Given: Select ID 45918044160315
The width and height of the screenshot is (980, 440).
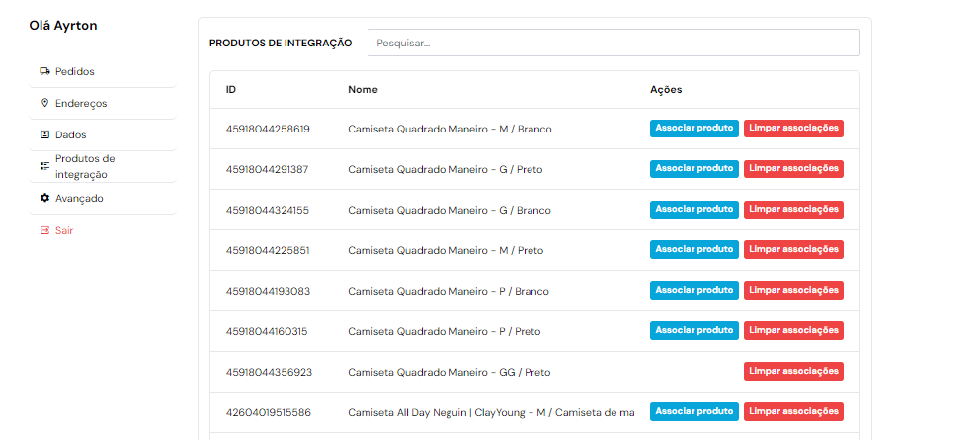Looking at the screenshot, I should 267,331.
